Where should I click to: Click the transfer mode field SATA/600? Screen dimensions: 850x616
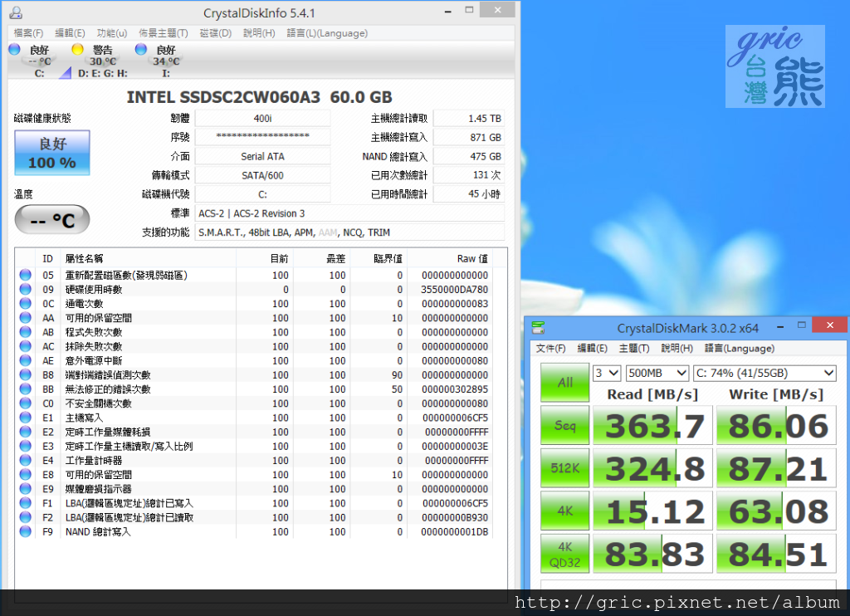pos(262,175)
